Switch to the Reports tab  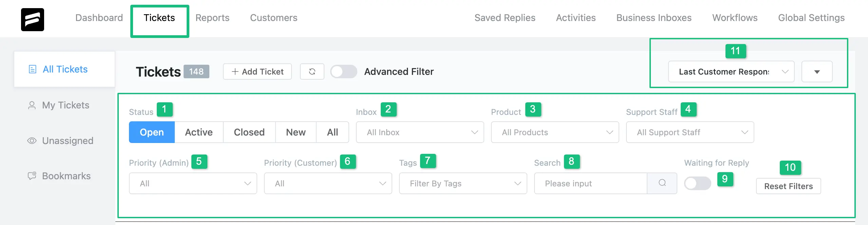click(212, 18)
